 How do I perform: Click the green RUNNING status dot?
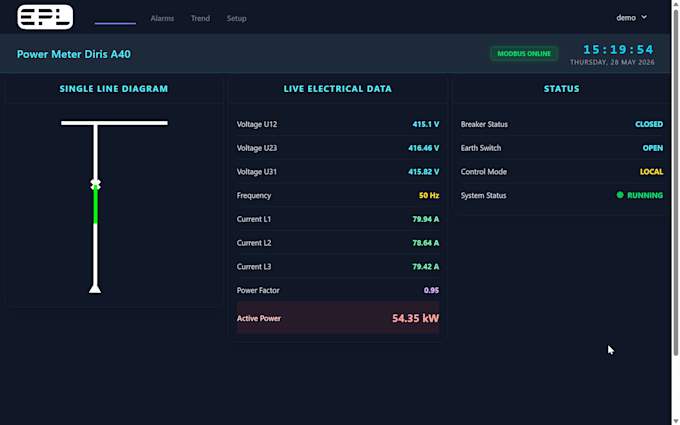click(x=620, y=195)
